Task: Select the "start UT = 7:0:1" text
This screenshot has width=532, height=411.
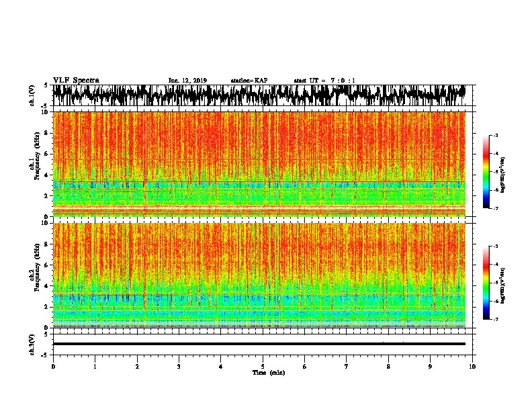Action: [x=324, y=81]
